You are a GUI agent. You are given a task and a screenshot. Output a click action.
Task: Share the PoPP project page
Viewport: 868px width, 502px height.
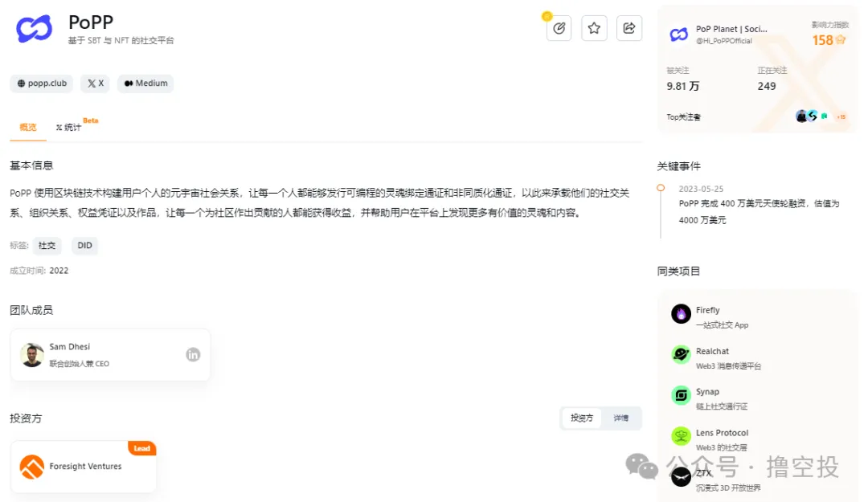628,28
